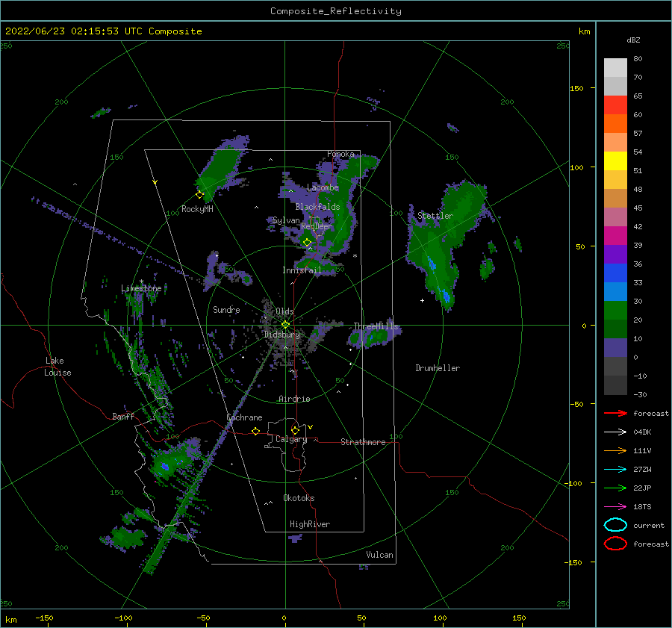Click the Calgary city label
The width and height of the screenshot is (672, 628).
291,439
